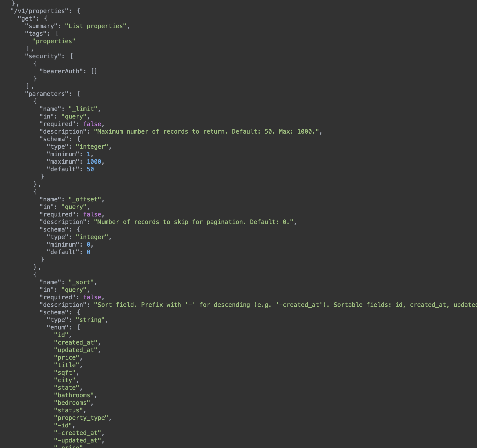Click the "/v1/properties" path key
The height and width of the screenshot is (448, 477).
pyautogui.click(x=41, y=11)
